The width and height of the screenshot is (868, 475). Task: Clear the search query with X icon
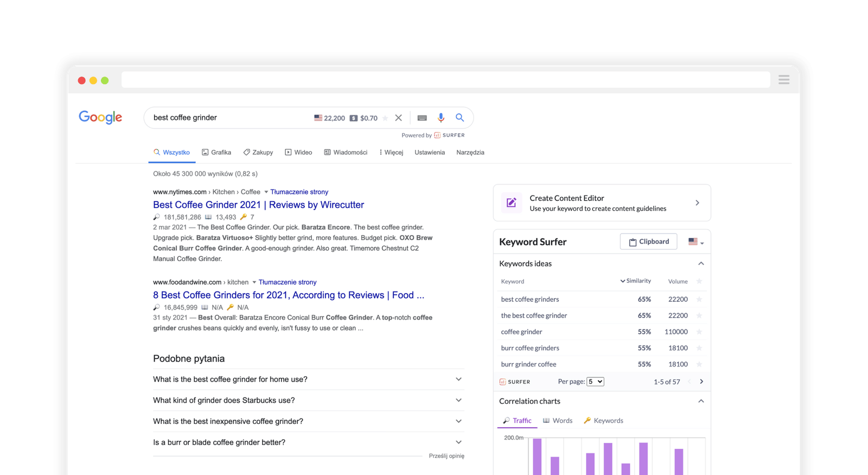point(399,118)
